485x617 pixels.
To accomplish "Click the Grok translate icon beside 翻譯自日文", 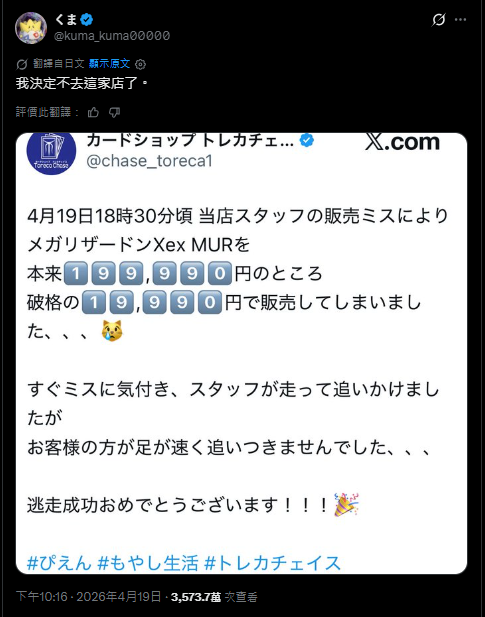I will [x=22, y=64].
